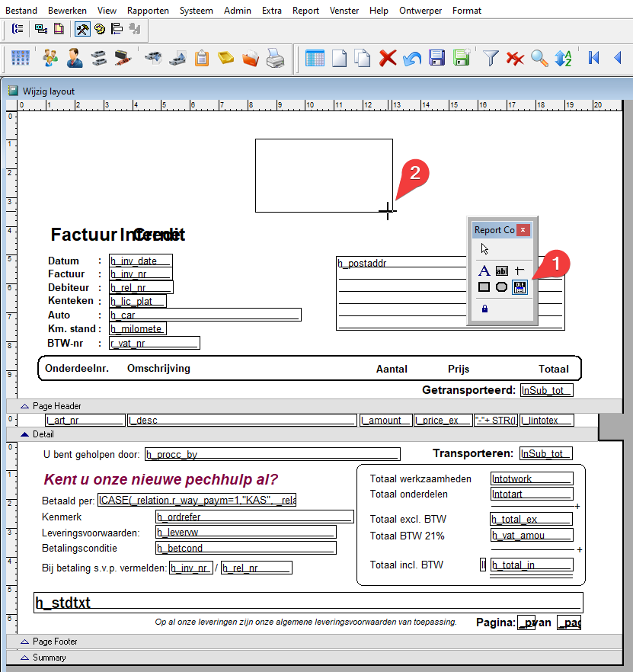
Task: Open the Ontwerper menu
Action: [420, 11]
